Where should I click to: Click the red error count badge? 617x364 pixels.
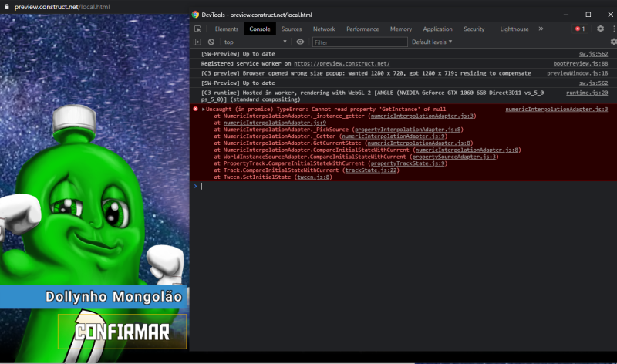coord(579,29)
